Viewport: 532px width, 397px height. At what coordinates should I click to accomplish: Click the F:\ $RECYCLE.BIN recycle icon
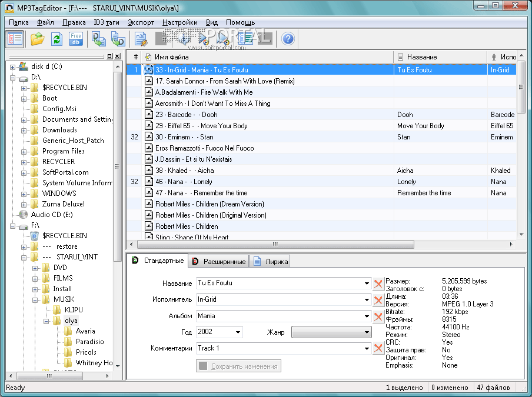(34, 236)
